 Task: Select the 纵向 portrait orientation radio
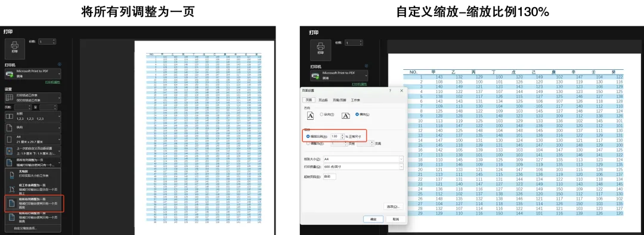pyautogui.click(x=321, y=114)
